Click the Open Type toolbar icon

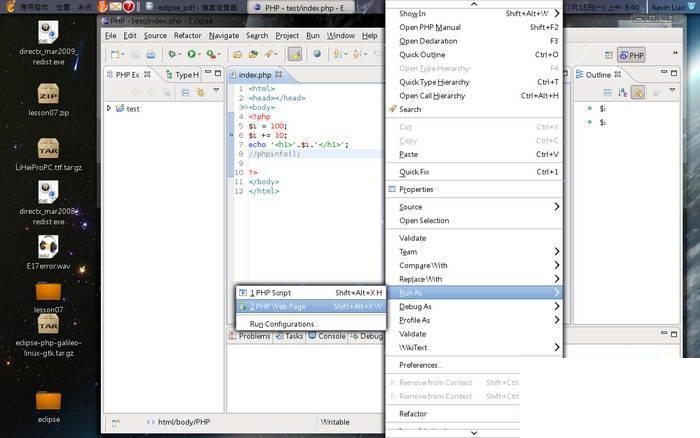coord(253,54)
